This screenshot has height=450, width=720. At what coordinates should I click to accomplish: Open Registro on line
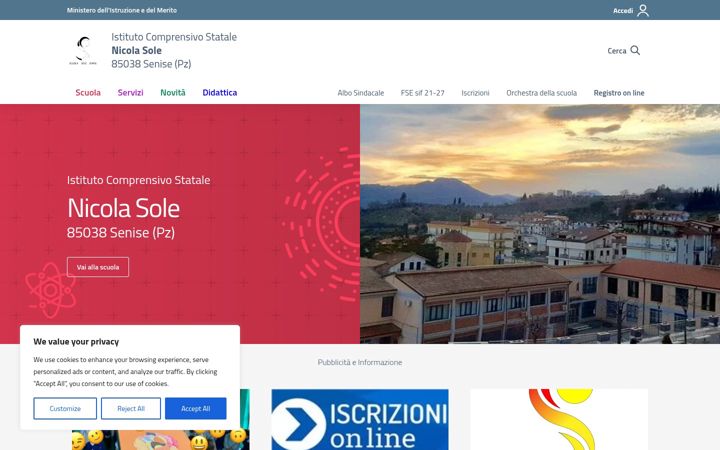(619, 93)
